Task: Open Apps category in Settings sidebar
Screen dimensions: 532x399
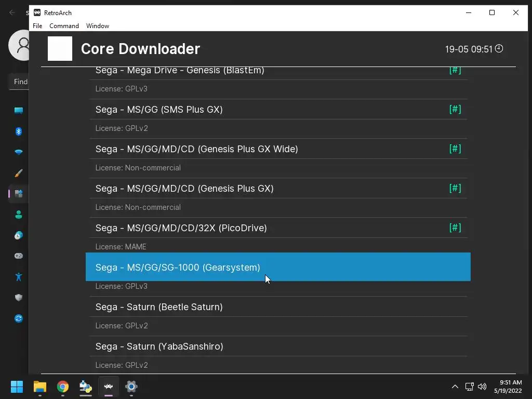Action: coord(19,194)
